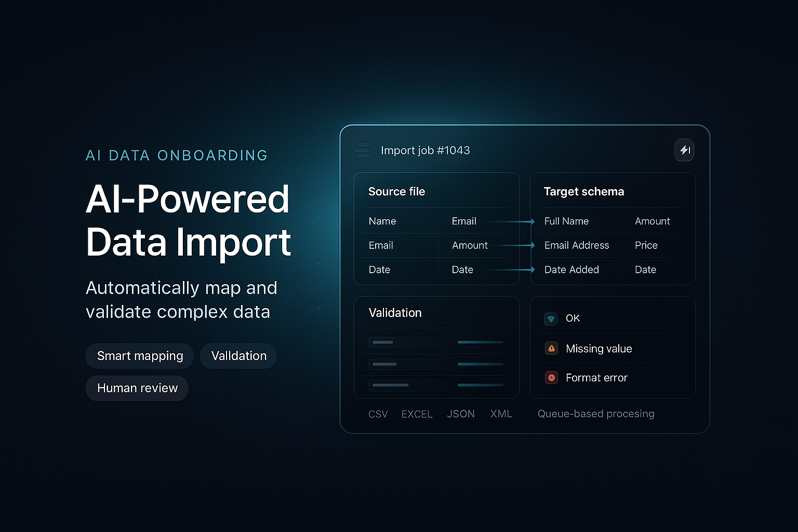Image resolution: width=798 pixels, height=532 pixels.
Task: Switch to the CSV format tab
Action: click(x=378, y=414)
